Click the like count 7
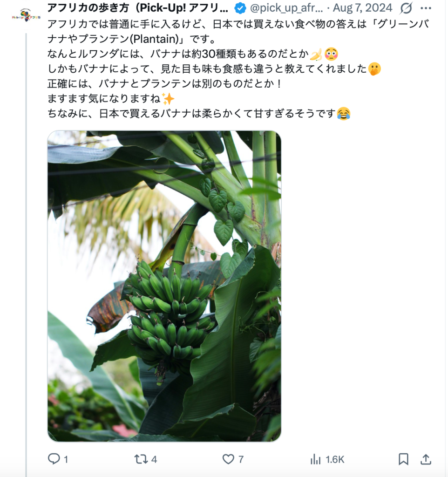 [x=241, y=459]
